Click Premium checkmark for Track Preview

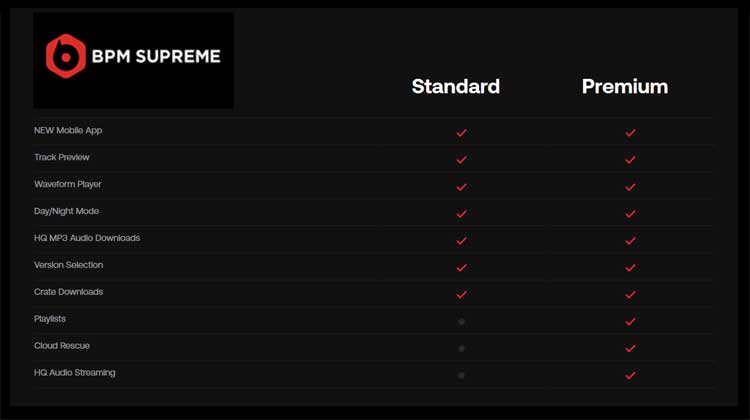coord(630,159)
